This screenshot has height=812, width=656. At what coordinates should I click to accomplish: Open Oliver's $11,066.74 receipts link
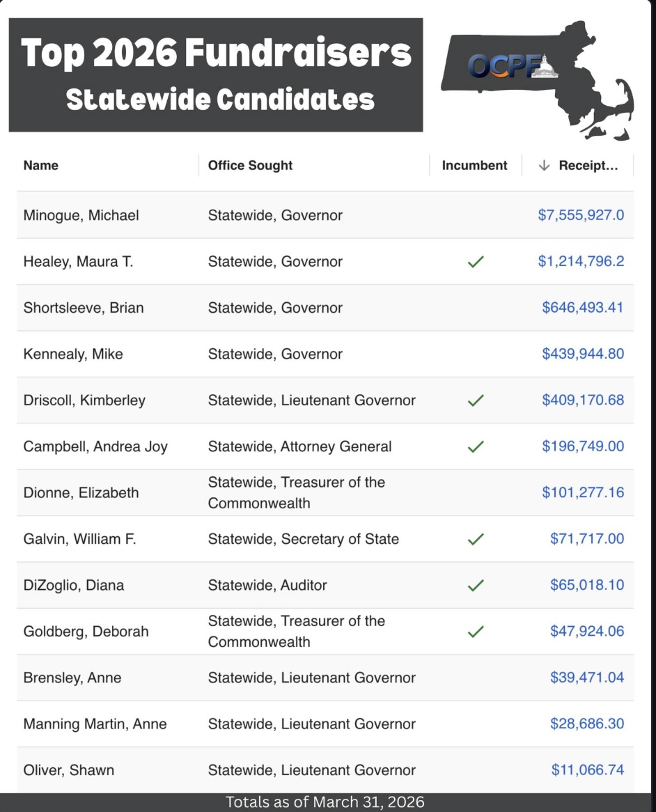point(587,770)
